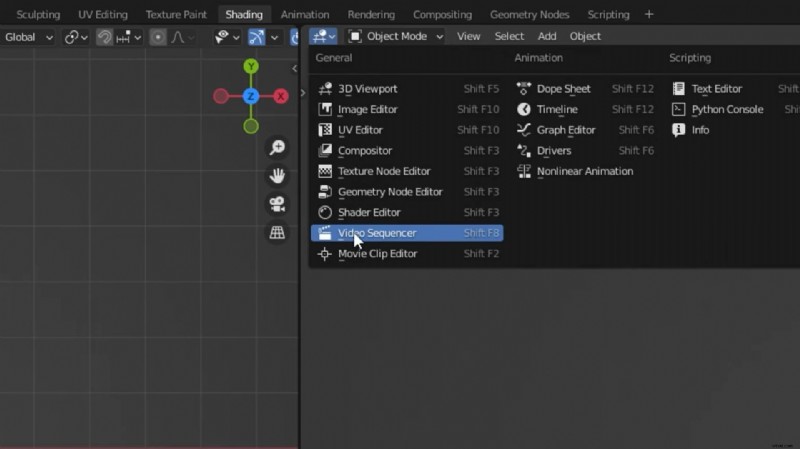
Task: Click the hand pan view icon
Action: pyautogui.click(x=277, y=176)
